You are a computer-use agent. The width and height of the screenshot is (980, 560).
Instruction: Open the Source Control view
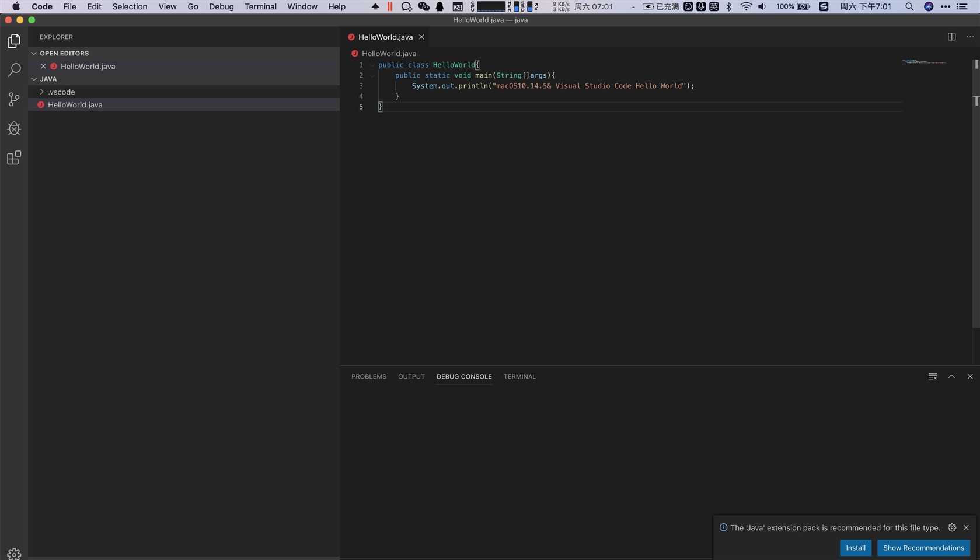[x=14, y=99]
